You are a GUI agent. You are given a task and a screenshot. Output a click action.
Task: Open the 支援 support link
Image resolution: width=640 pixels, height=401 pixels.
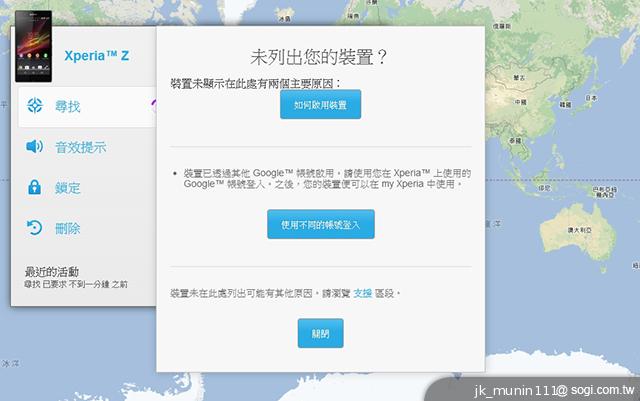(362, 292)
